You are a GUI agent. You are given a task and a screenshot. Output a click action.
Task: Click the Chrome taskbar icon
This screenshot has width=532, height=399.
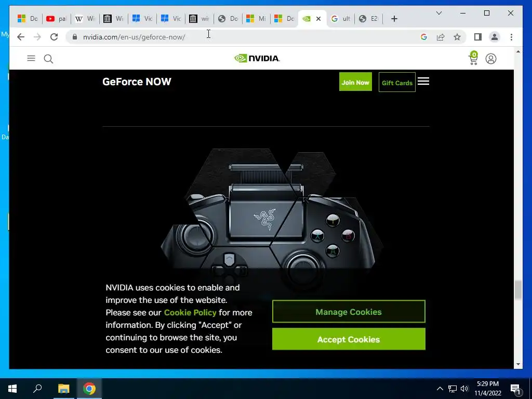tap(89, 389)
